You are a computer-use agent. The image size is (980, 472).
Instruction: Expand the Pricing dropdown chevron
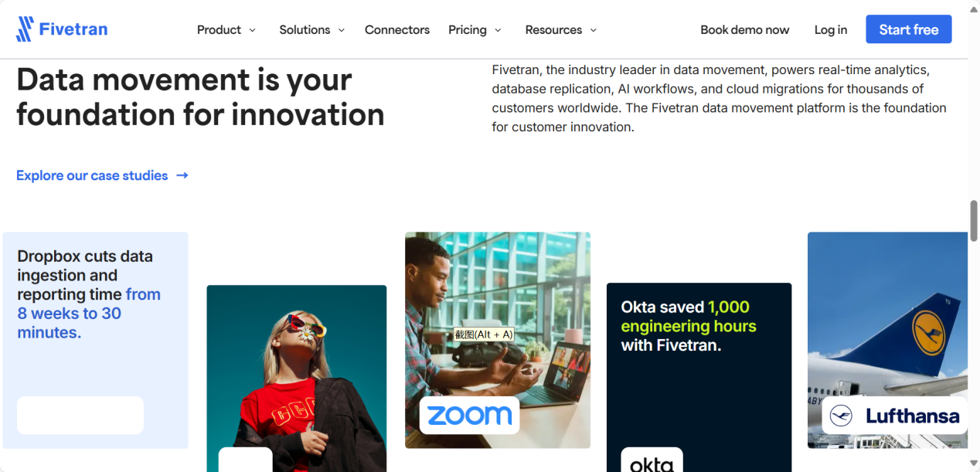[498, 30]
